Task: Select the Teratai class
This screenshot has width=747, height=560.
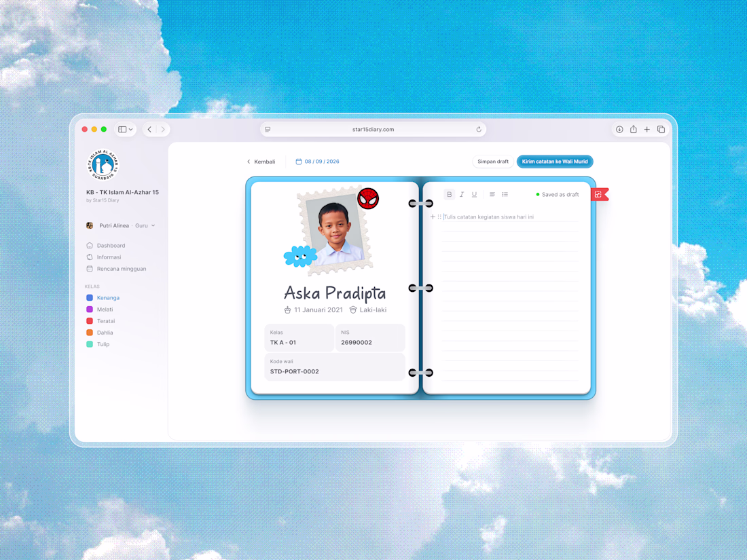Action: (101, 321)
